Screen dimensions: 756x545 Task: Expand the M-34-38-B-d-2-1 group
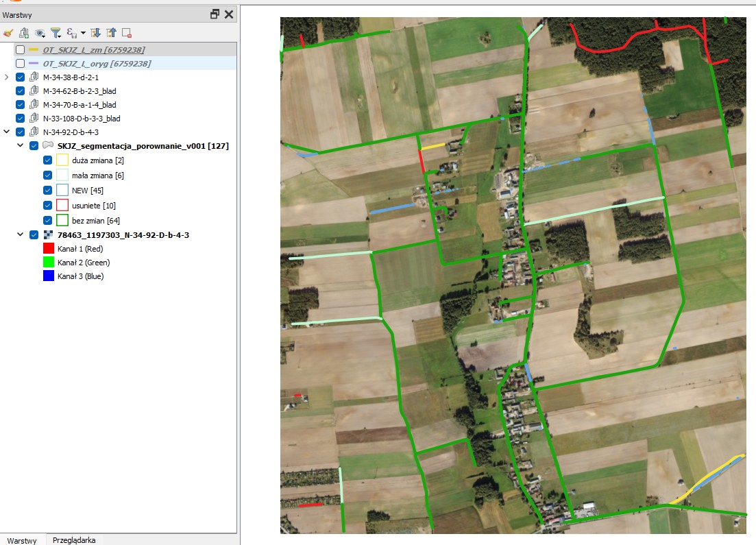click(x=7, y=77)
